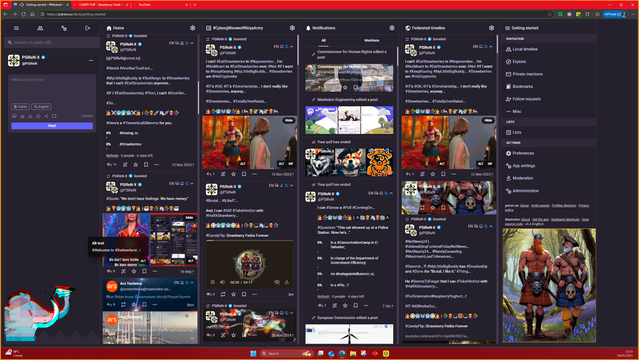Hide media in the #CyborgWerewolfNinjaArmy post
The width and height of the screenshot is (639, 360).
pos(289,120)
